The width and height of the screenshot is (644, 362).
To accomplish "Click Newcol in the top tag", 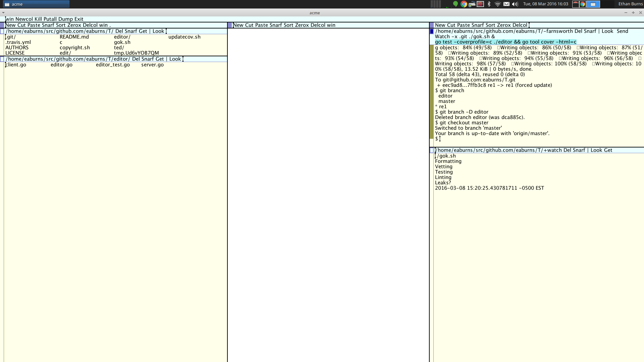I will click(24, 19).
